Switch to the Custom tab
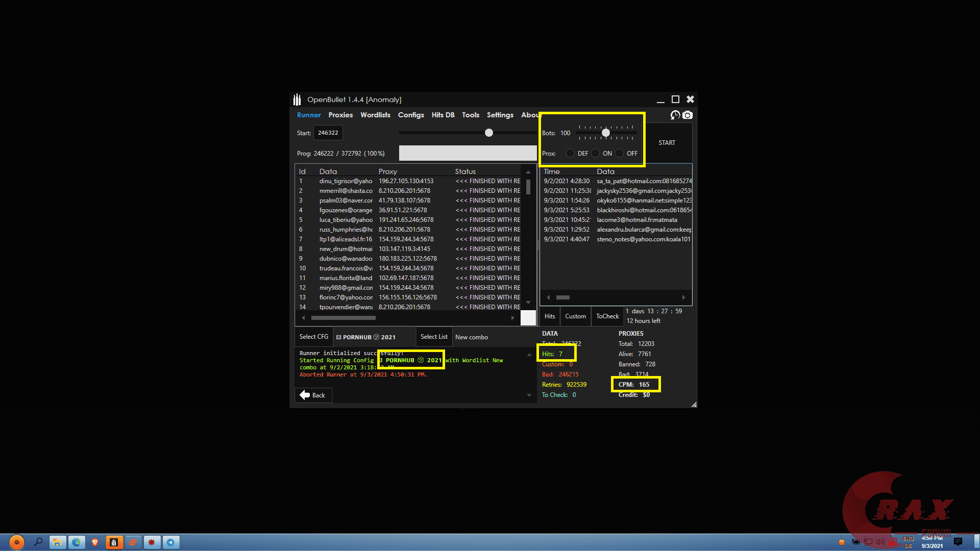This screenshot has width=980, height=551. pyautogui.click(x=575, y=316)
